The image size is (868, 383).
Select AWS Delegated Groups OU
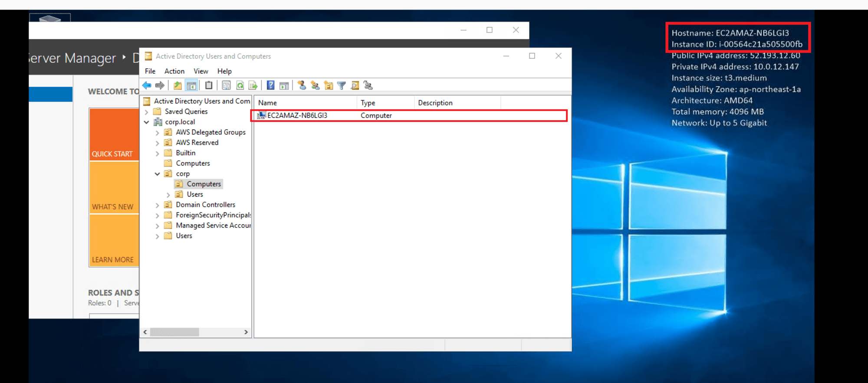pyautogui.click(x=210, y=132)
